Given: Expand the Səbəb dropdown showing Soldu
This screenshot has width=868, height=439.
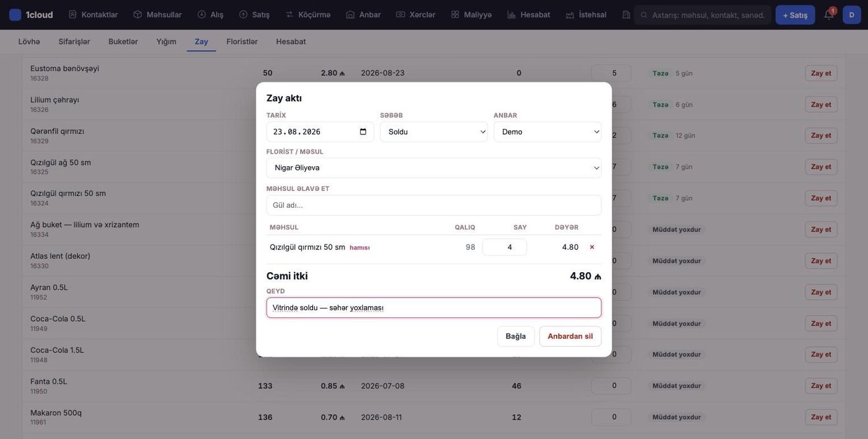Looking at the screenshot, I should click(x=434, y=132).
